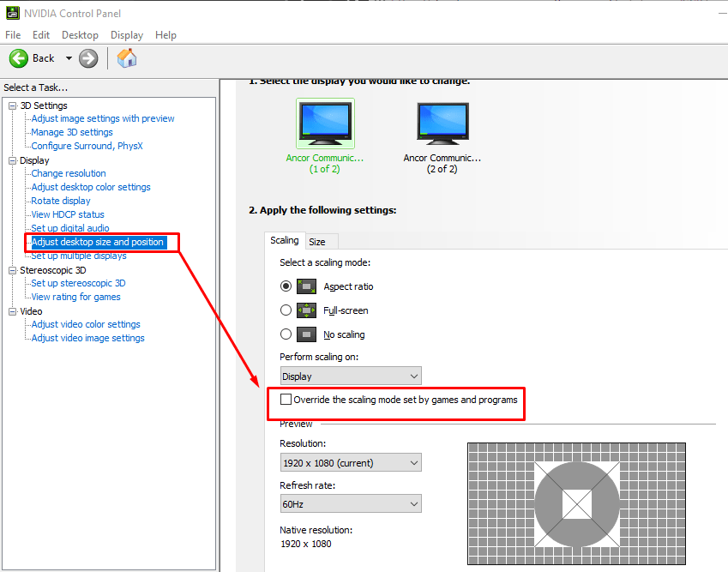Click the No scaling mode icon
This screenshot has height=572, width=728.
pyautogui.click(x=306, y=334)
